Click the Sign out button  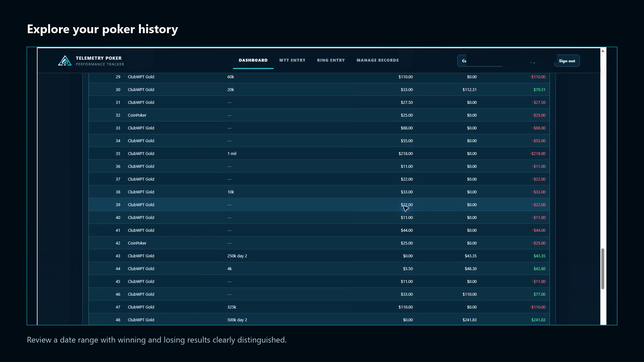pyautogui.click(x=567, y=61)
